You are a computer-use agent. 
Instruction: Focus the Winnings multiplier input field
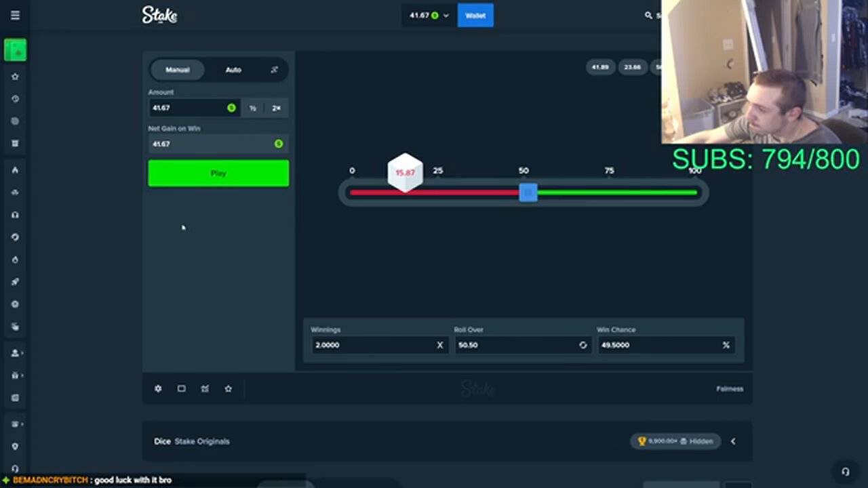pos(379,345)
